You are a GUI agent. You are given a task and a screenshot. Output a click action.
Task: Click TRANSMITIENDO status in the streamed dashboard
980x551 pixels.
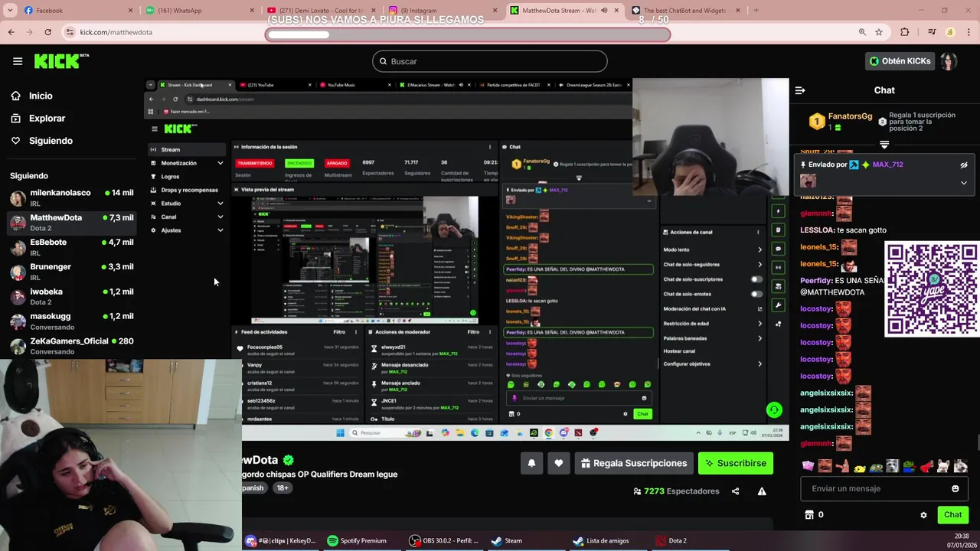(x=255, y=163)
